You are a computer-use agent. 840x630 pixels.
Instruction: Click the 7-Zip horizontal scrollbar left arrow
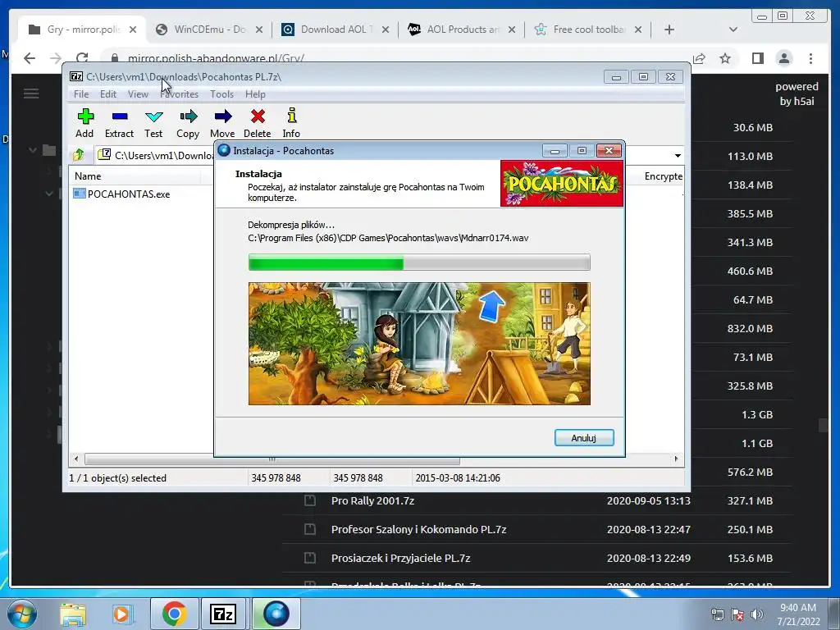76,459
